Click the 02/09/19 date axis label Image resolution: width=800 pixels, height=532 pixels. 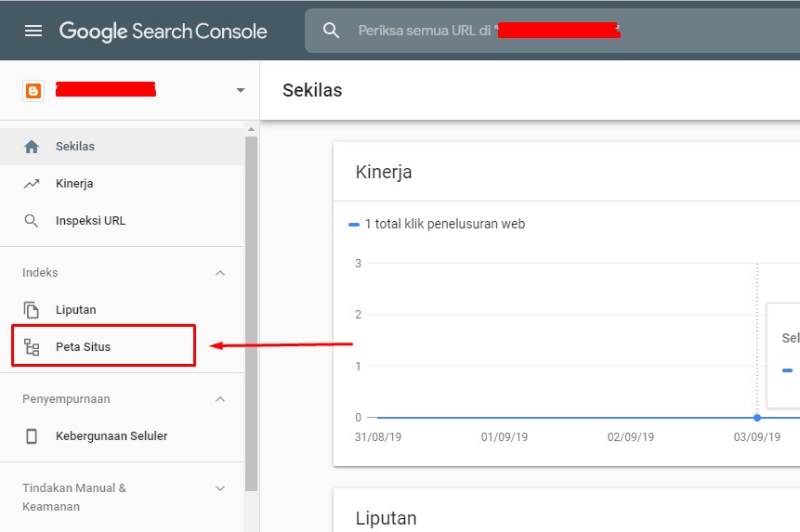click(x=631, y=437)
